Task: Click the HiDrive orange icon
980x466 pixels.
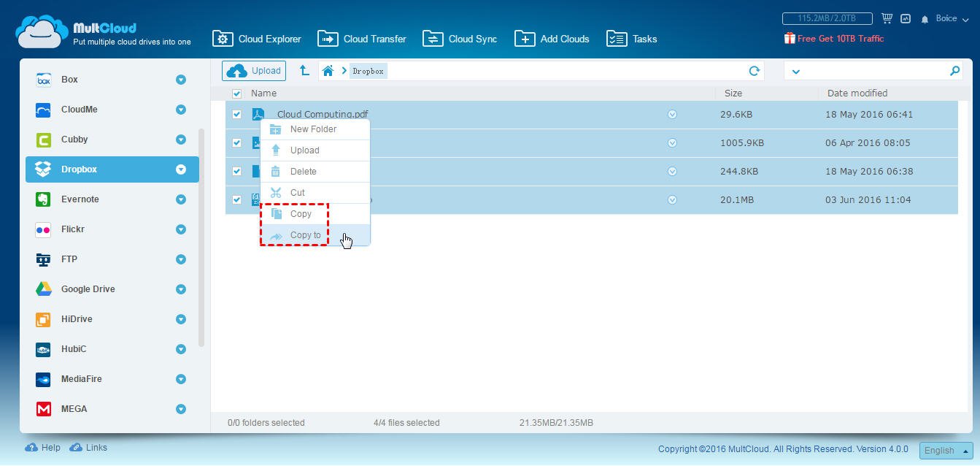Action: click(x=43, y=319)
